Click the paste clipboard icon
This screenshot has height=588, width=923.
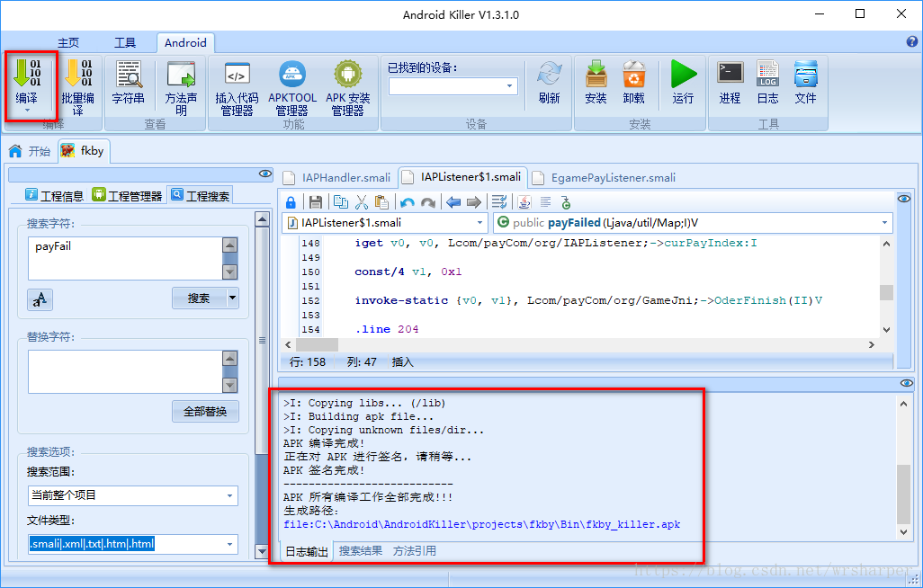pos(382,202)
